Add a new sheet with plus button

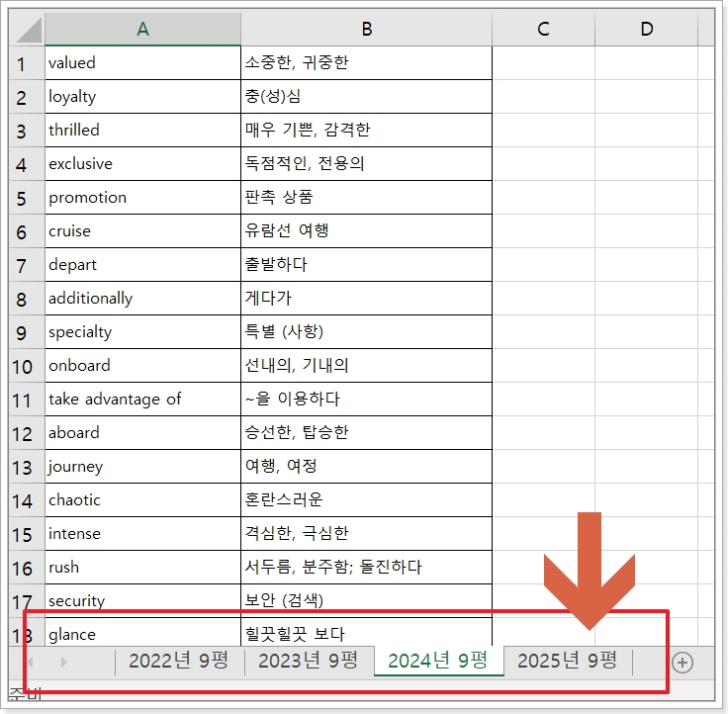click(x=682, y=663)
